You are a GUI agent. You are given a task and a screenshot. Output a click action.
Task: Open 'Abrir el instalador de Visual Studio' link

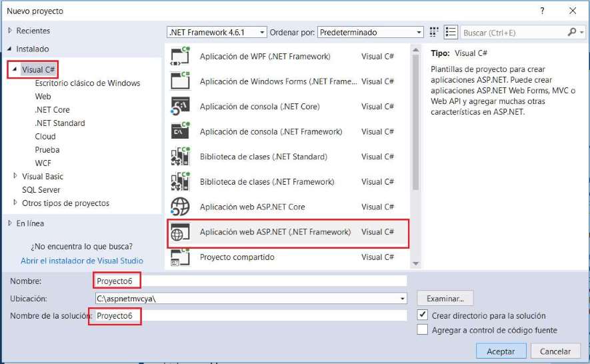pyautogui.click(x=82, y=261)
